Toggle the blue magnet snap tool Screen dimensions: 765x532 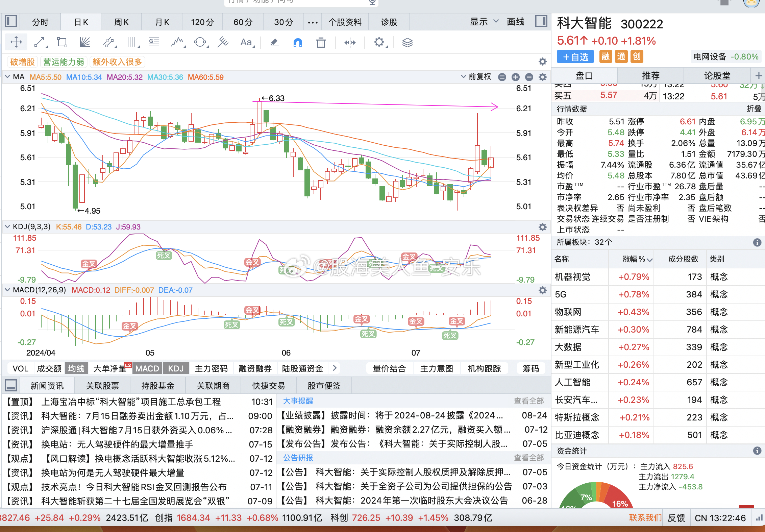(298, 42)
